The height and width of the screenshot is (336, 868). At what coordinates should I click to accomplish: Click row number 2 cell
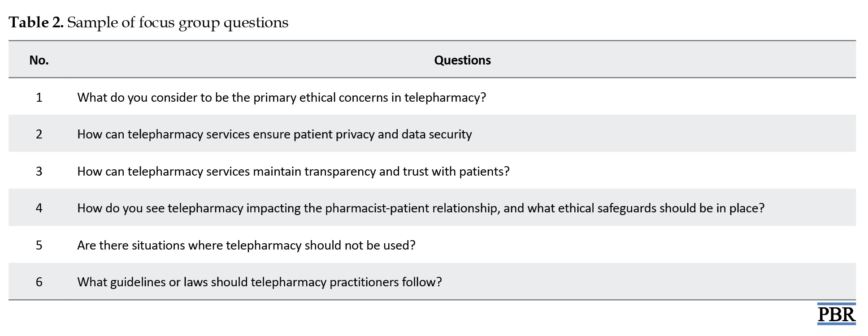pos(39,134)
